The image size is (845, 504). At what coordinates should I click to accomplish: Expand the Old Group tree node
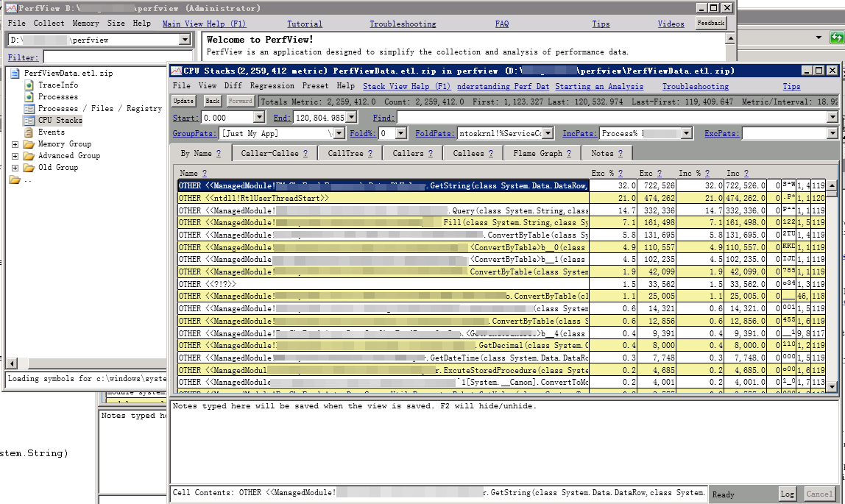click(x=15, y=168)
